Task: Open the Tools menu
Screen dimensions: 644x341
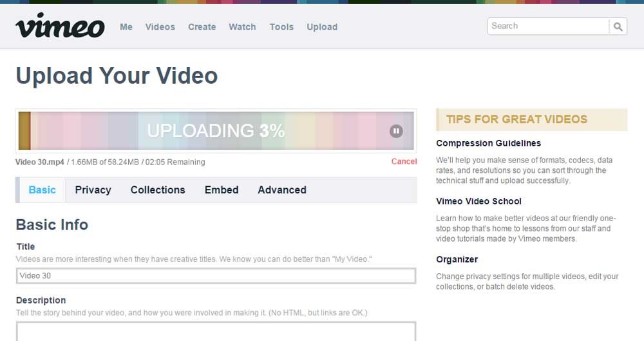Action: tap(281, 27)
